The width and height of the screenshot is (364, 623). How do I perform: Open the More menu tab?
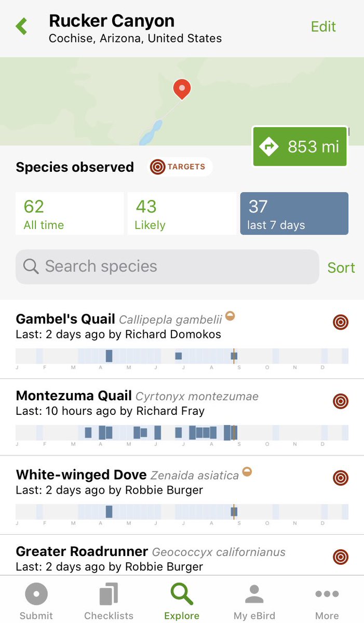tap(327, 600)
